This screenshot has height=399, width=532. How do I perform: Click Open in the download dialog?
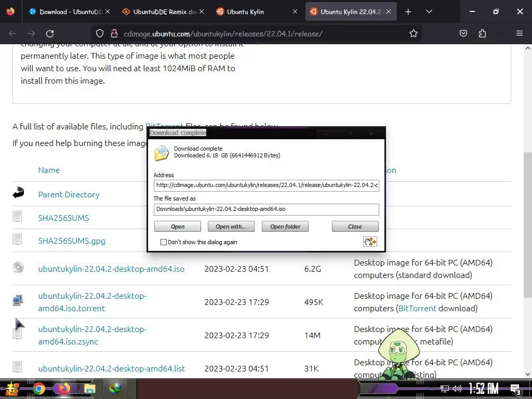pos(178,227)
